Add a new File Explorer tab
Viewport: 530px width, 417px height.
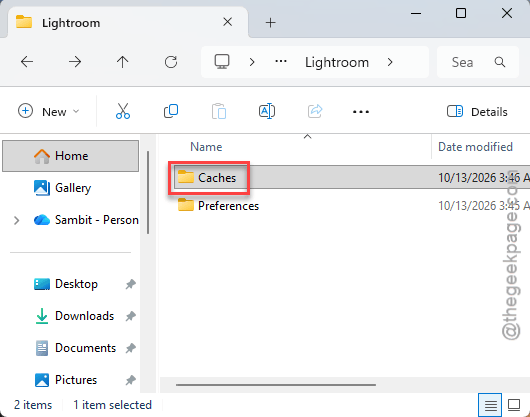tap(270, 23)
